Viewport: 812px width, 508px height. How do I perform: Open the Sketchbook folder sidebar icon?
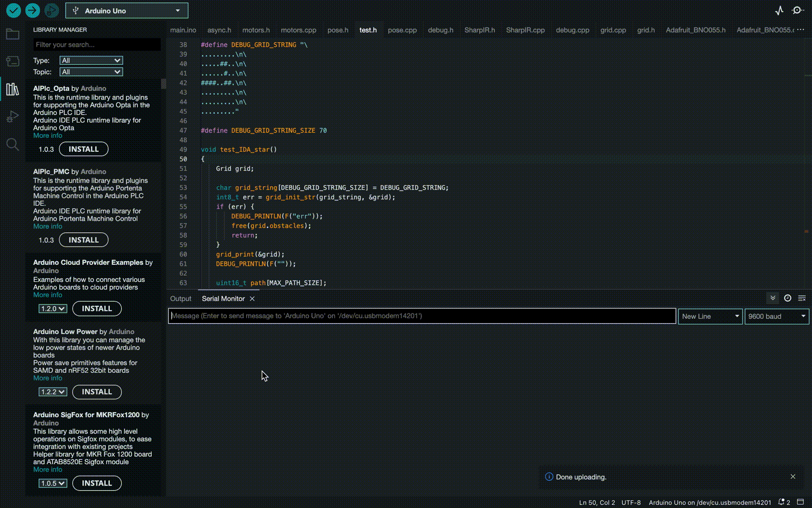[13, 35]
